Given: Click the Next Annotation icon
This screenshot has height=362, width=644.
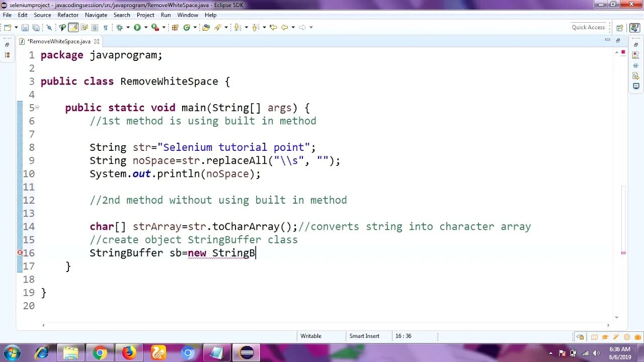Looking at the screenshot, I should (236, 27).
